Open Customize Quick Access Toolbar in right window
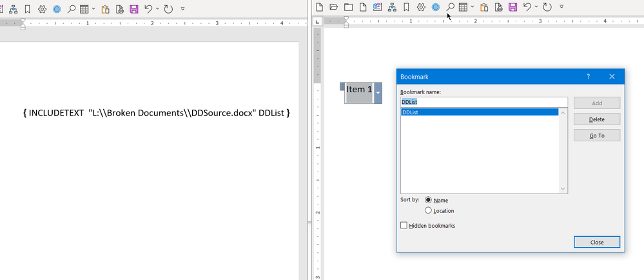The height and width of the screenshot is (280, 644). pos(561,7)
